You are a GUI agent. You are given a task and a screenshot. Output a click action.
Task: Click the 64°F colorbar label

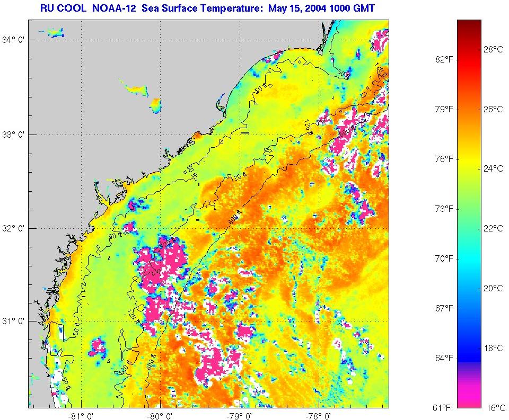(x=444, y=358)
